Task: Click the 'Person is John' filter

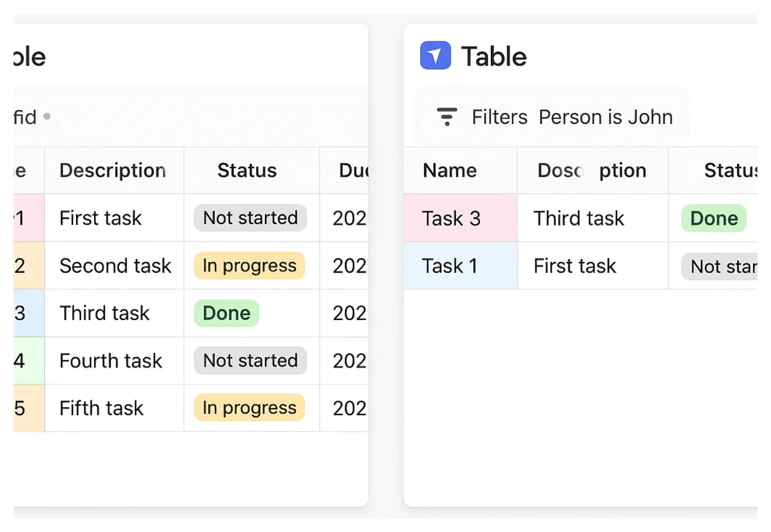Action: click(x=605, y=117)
